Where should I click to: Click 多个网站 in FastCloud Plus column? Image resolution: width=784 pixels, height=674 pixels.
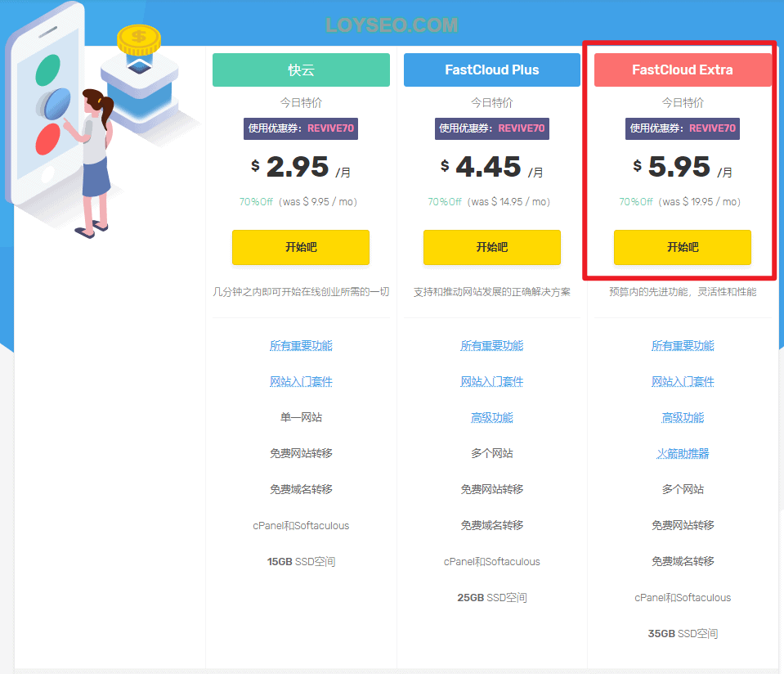point(492,453)
